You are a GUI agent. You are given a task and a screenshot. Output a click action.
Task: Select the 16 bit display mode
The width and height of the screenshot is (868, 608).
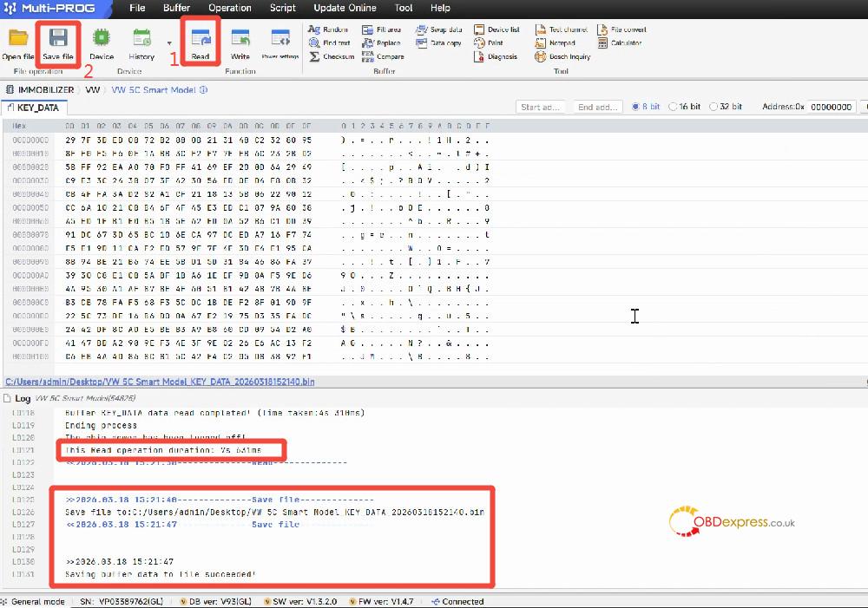coord(685,107)
